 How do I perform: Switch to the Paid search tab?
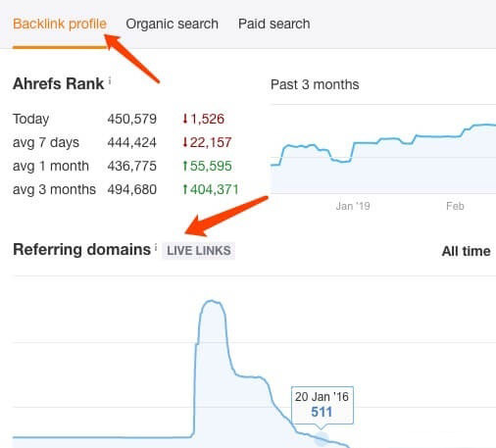point(274,24)
